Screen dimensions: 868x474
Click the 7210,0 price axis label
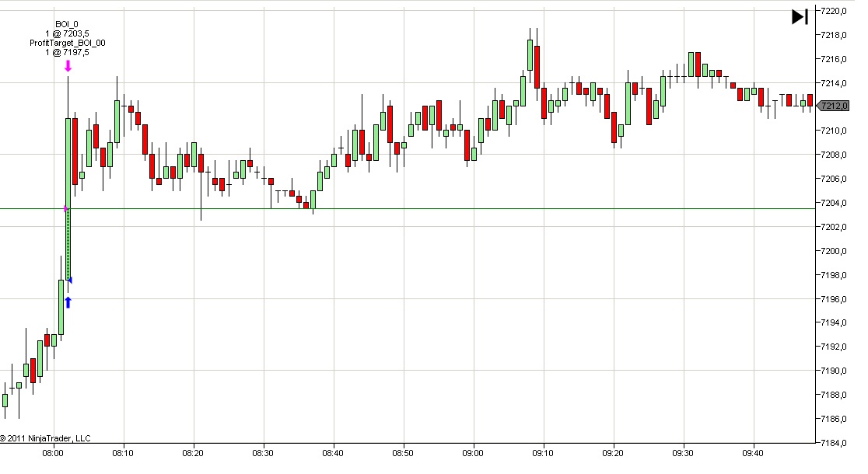[x=834, y=131]
